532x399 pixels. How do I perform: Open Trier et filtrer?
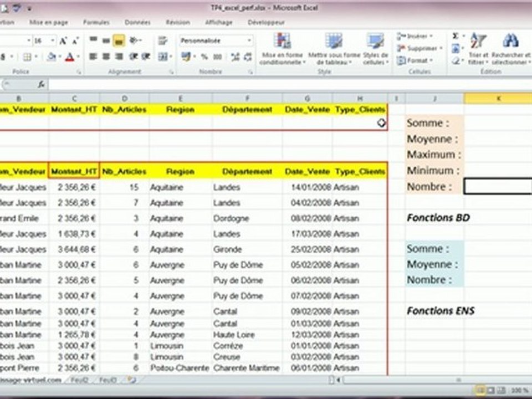[478, 49]
